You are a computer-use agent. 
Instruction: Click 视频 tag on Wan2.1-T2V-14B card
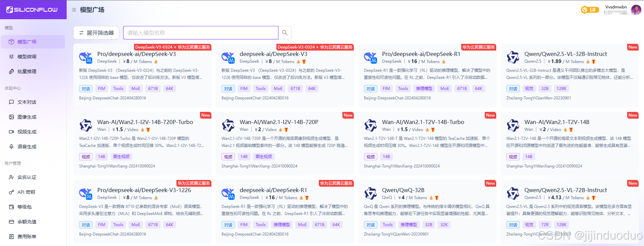513,157
